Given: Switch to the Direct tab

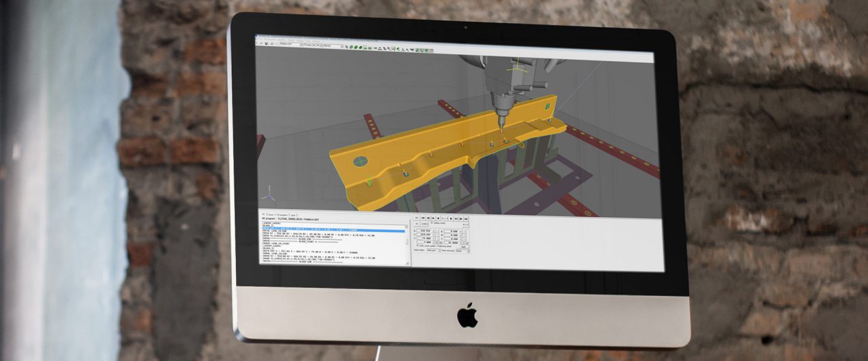Looking at the screenshot, I should tap(271, 215).
